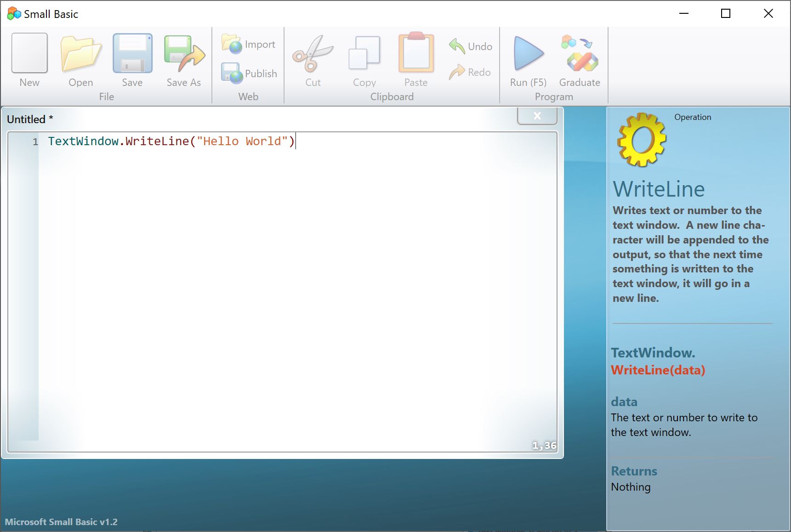Maximize the Small Basic window

click(726, 14)
